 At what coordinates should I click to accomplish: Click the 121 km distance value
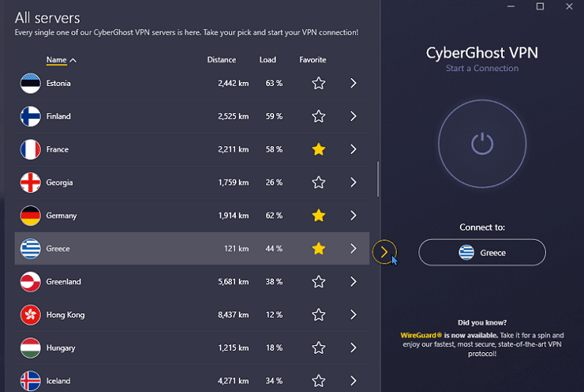tap(237, 248)
